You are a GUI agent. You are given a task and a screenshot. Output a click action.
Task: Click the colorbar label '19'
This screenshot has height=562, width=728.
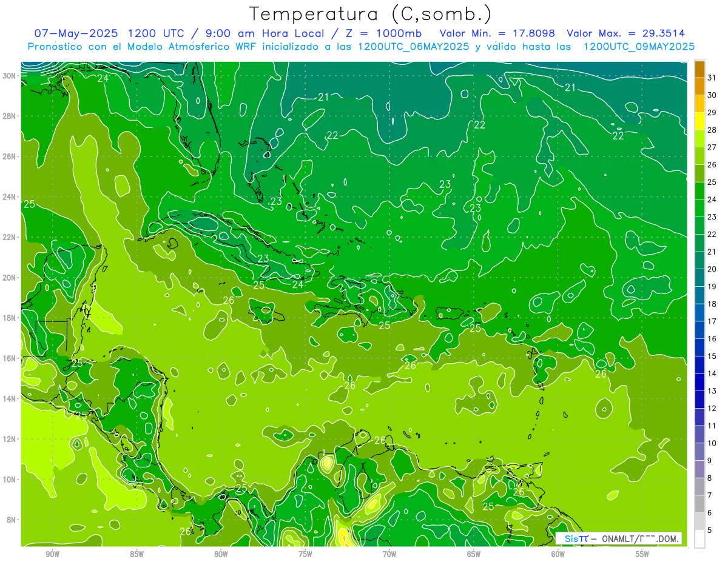tap(712, 287)
